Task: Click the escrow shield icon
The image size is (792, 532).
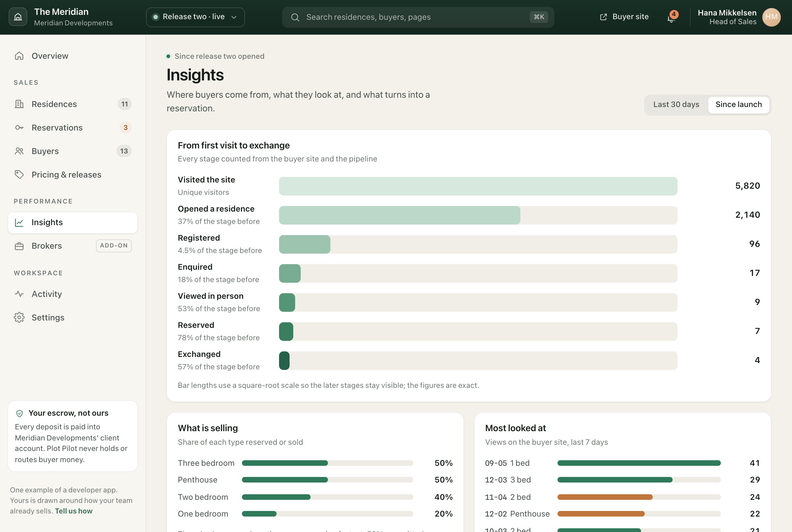Action: (x=20, y=413)
